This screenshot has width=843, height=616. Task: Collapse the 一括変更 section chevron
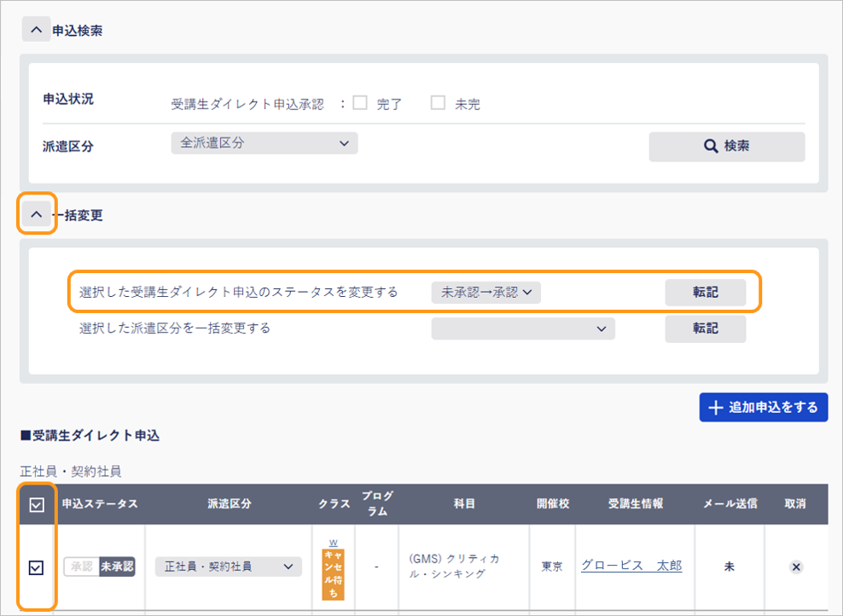[x=36, y=215]
